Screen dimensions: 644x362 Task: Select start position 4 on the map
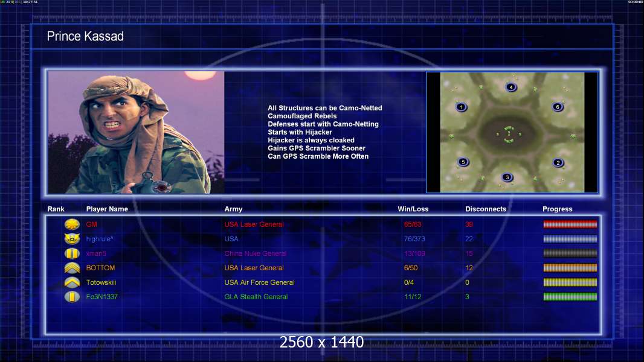pyautogui.click(x=511, y=87)
